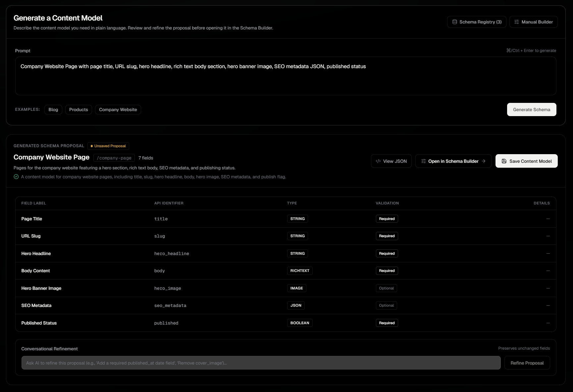Click inside the Prompt text area
The height and width of the screenshot is (392, 573).
[x=286, y=76]
